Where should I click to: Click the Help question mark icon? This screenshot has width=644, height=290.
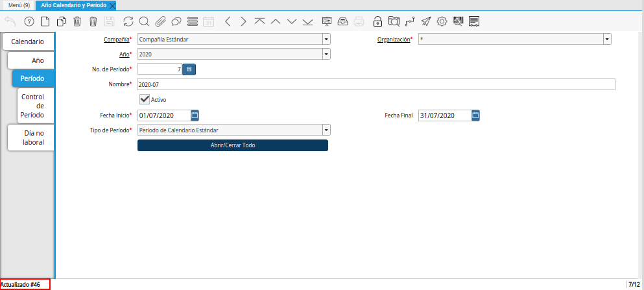tap(29, 21)
